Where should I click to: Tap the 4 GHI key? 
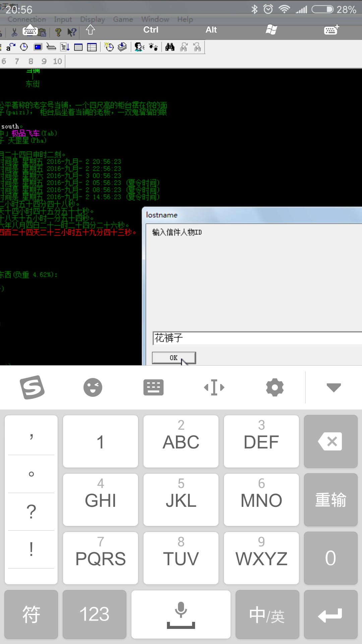(101, 500)
